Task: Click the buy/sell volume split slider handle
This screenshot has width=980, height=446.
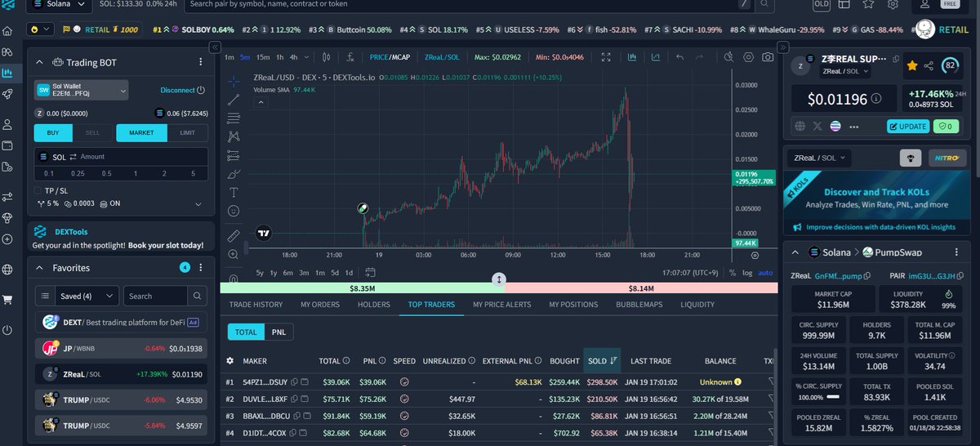Action: [499, 279]
